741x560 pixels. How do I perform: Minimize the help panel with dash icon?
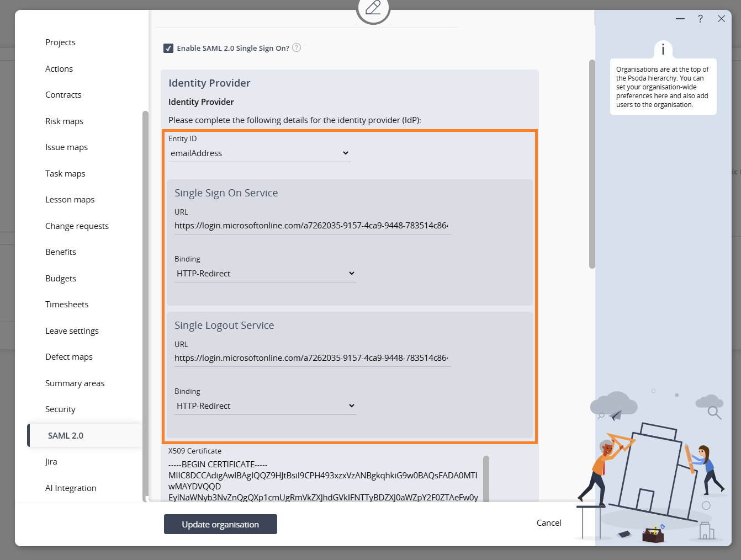coord(680,19)
